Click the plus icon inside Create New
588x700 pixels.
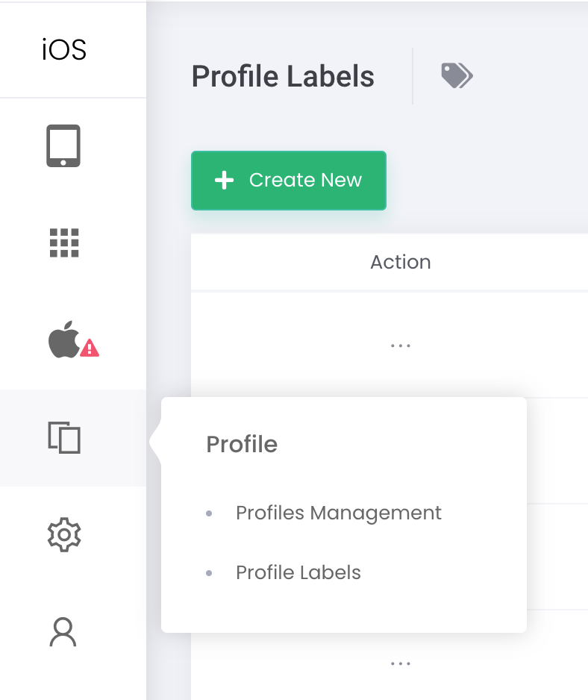(x=224, y=181)
